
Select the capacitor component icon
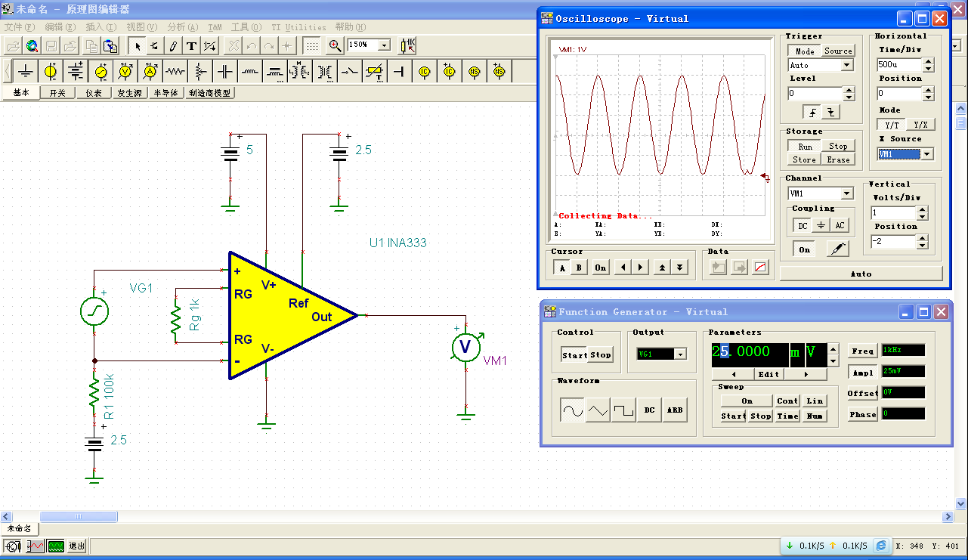(225, 72)
